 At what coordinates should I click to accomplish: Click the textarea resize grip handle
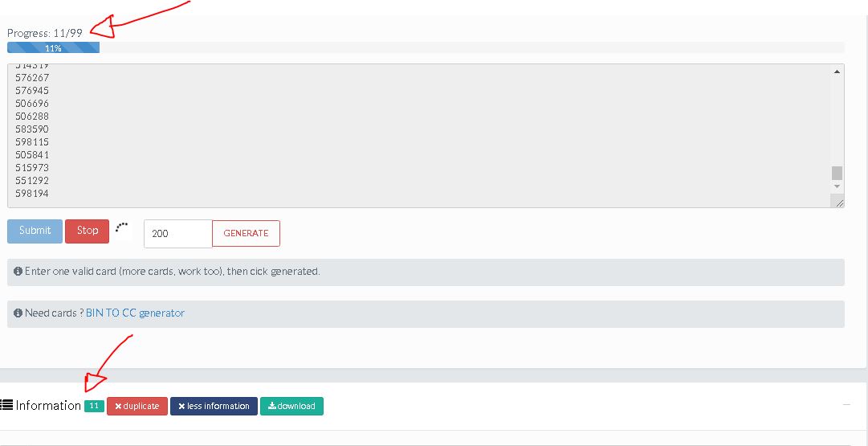click(838, 203)
